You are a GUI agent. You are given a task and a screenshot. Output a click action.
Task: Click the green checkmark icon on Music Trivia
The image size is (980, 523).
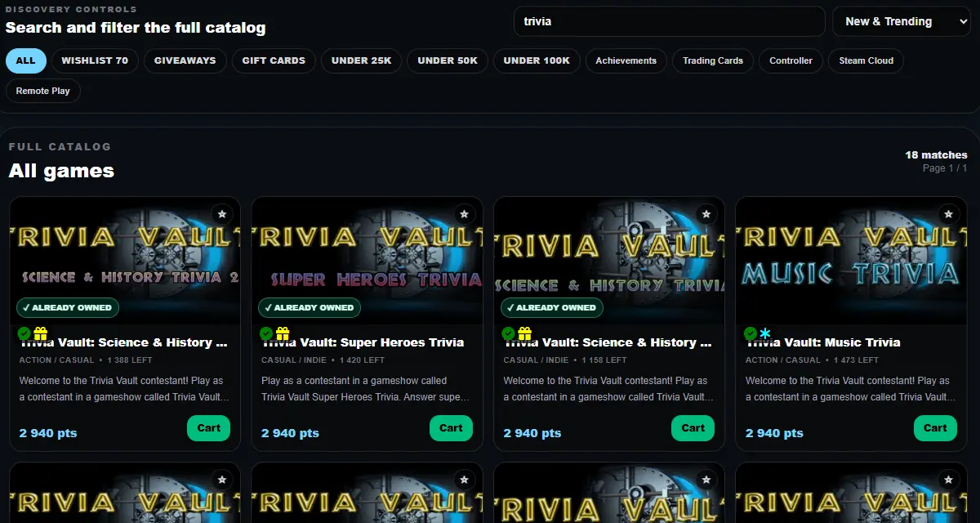pyautogui.click(x=751, y=333)
